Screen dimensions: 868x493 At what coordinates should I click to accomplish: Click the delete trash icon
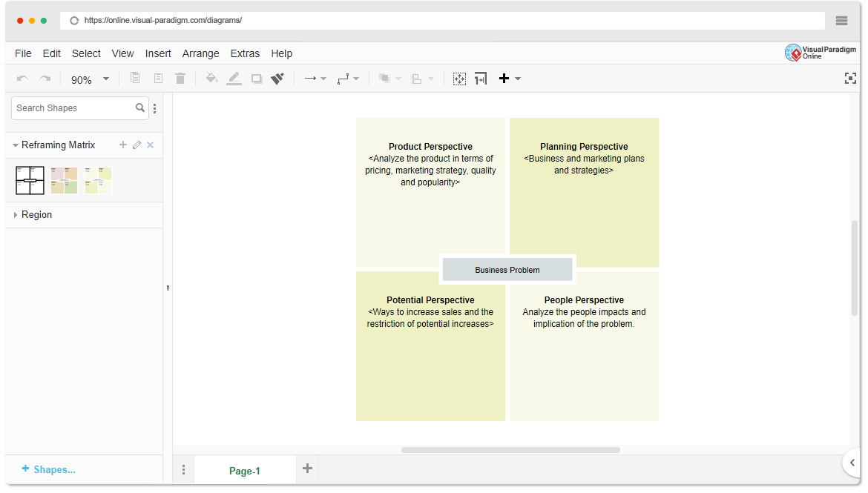click(x=180, y=78)
